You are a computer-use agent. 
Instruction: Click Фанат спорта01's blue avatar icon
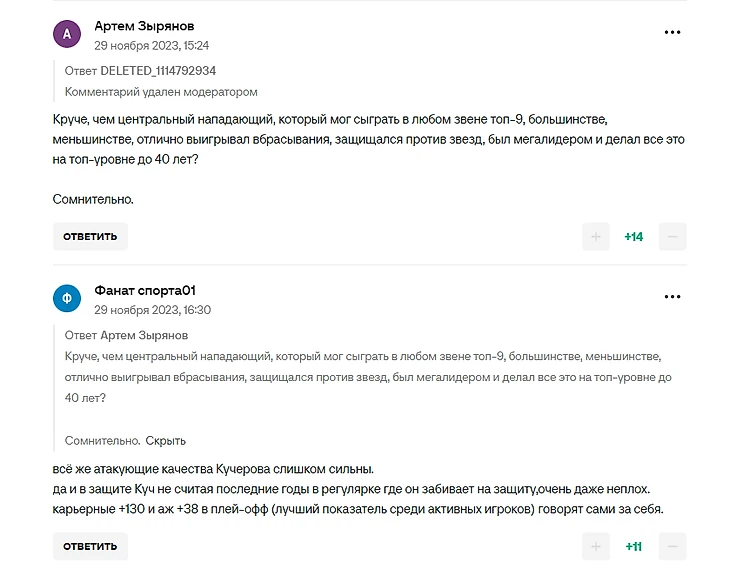pos(67,299)
